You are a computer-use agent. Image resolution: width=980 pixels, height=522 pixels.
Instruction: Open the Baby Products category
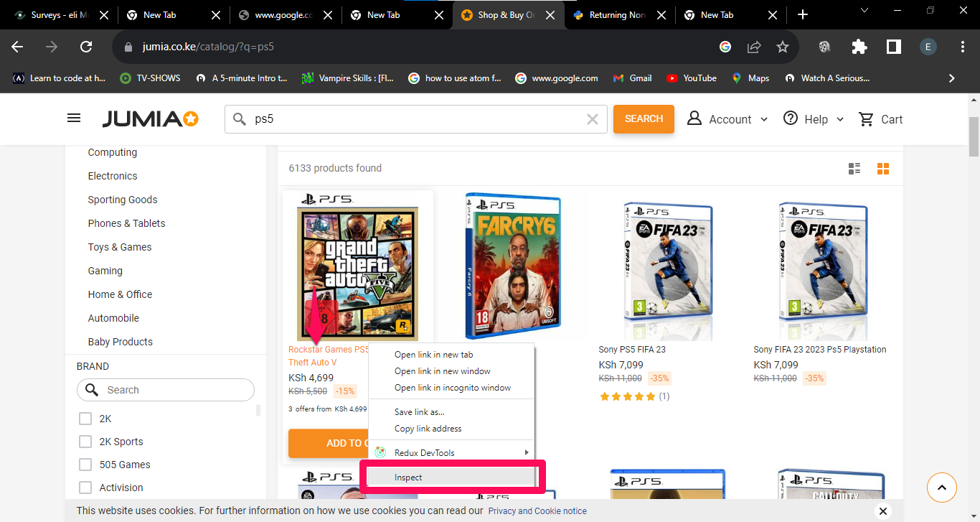pos(121,342)
